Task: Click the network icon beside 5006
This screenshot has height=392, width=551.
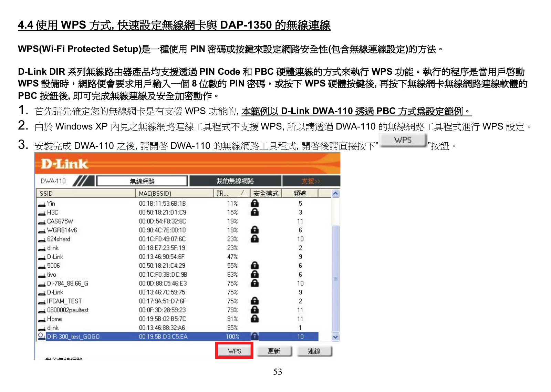Action: tap(42, 266)
